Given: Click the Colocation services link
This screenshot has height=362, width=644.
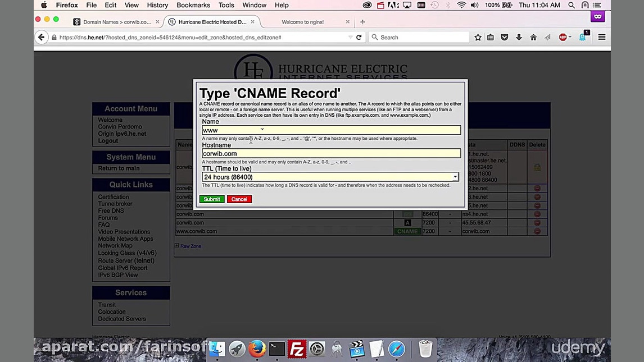Looking at the screenshot, I should coord(112,312).
